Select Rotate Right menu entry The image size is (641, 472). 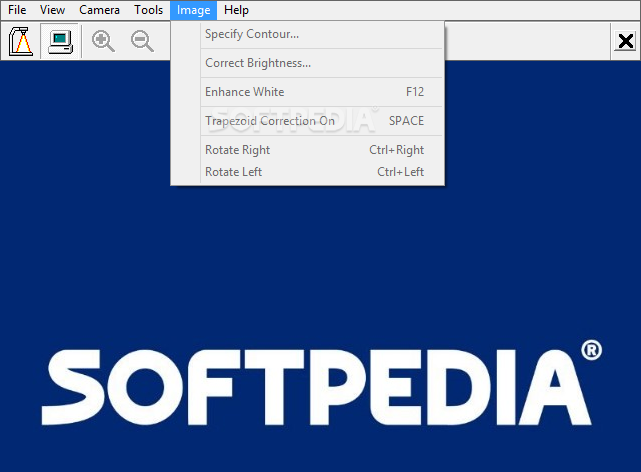tap(307, 150)
